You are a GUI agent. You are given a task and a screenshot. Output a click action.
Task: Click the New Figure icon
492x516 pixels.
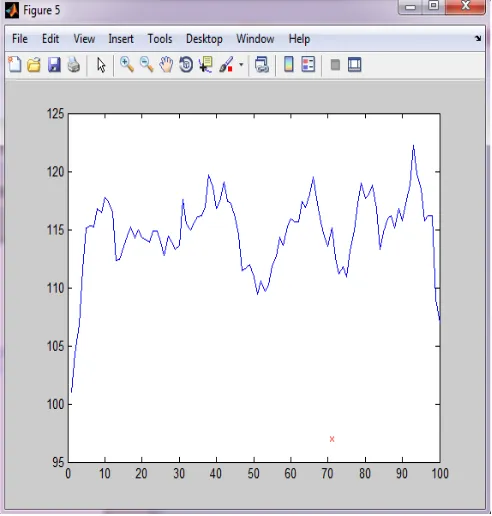(x=15, y=64)
